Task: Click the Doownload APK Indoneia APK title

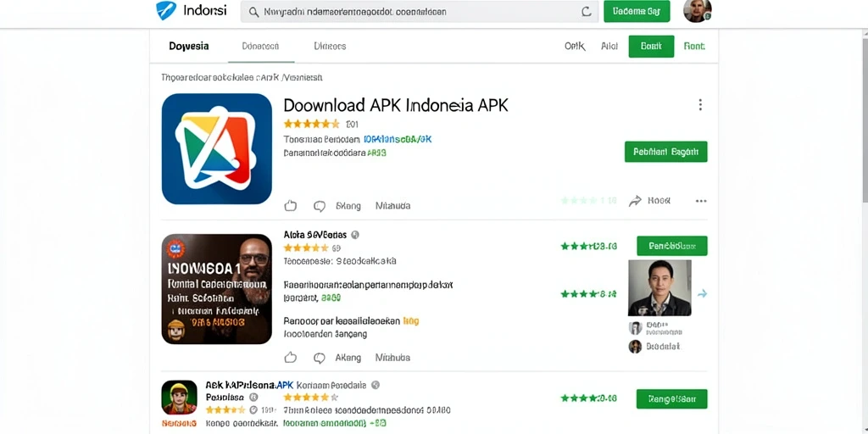Action: tap(396, 105)
